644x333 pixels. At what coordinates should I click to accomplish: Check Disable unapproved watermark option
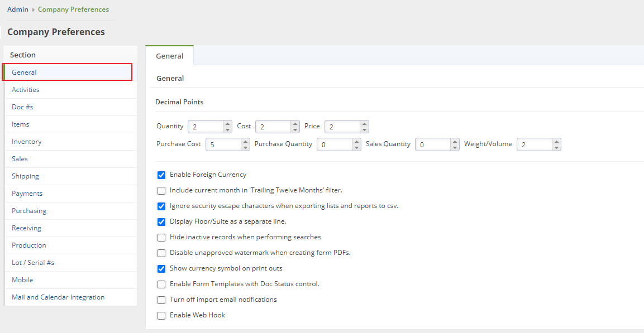click(x=161, y=253)
